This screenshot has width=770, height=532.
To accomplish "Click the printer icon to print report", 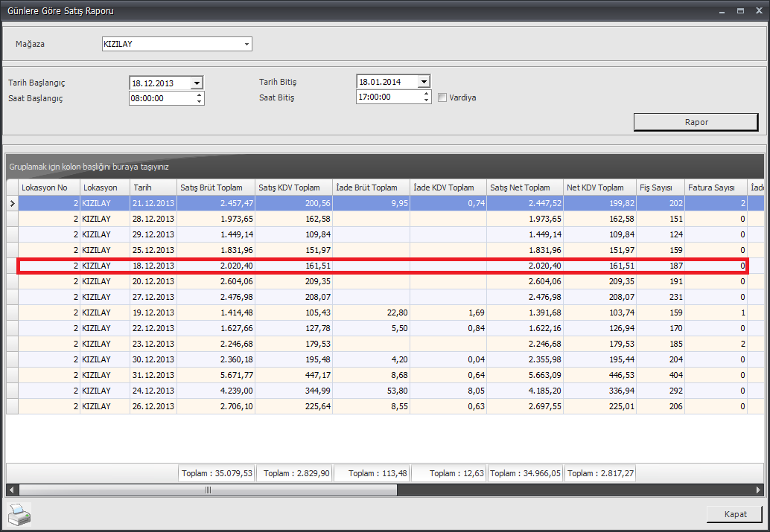I will pos(19,514).
